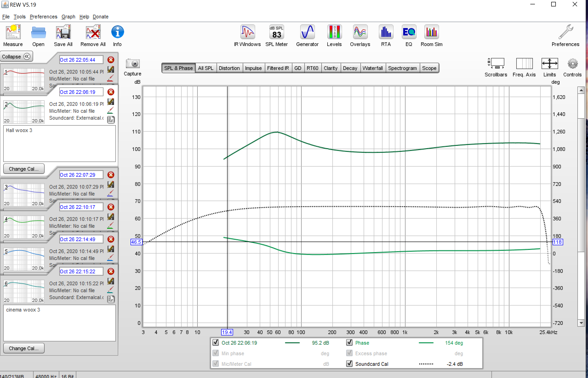
Task: Remove measurement Oct 26 22:07:29
Action: point(111,175)
